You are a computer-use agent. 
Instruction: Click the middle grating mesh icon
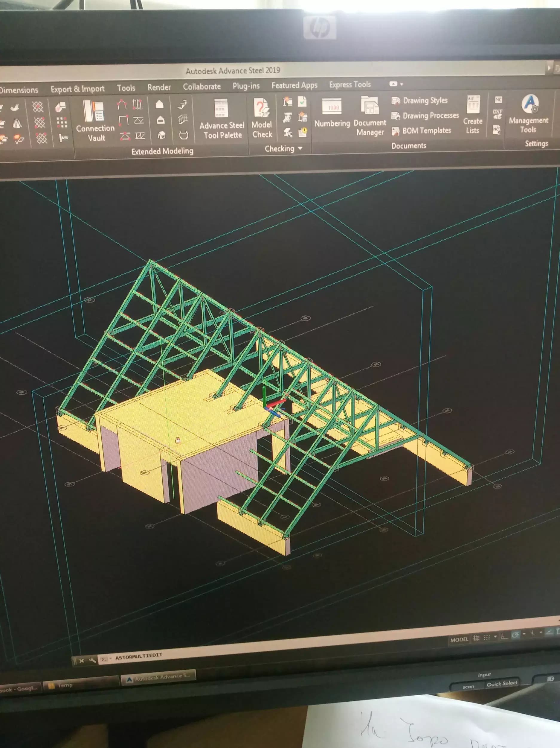coord(39,122)
